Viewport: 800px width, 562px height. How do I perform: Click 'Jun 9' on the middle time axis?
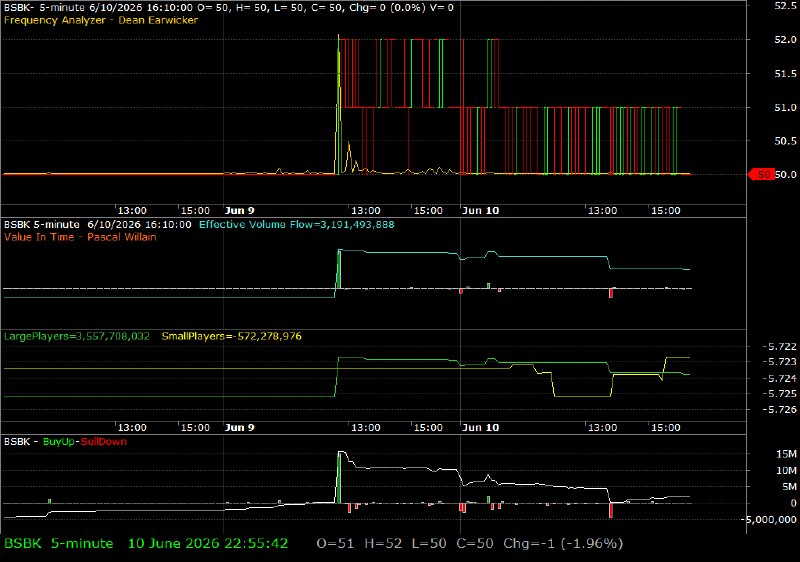click(239, 427)
